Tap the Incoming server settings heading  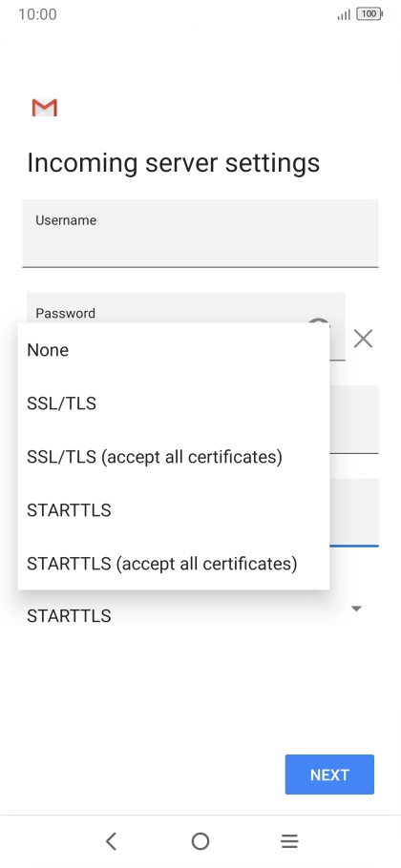pos(174,163)
